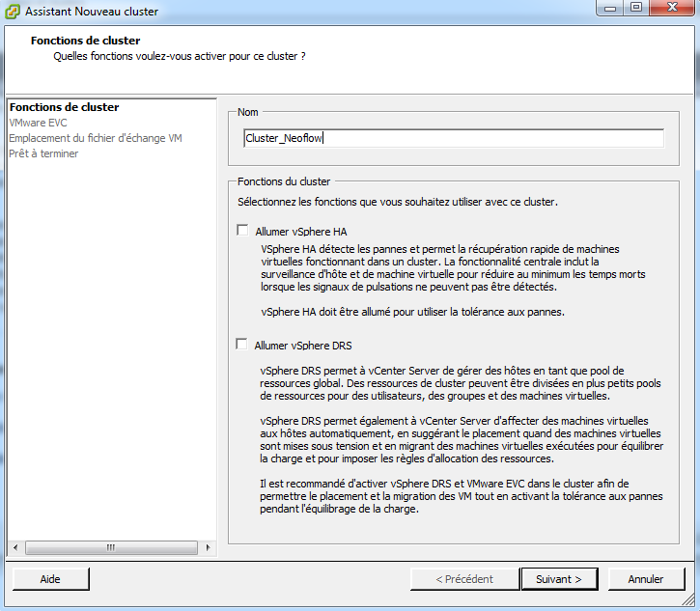The height and width of the screenshot is (611, 700).
Task: Close the Assistant Nouveau cluster window
Action: tap(673, 8)
